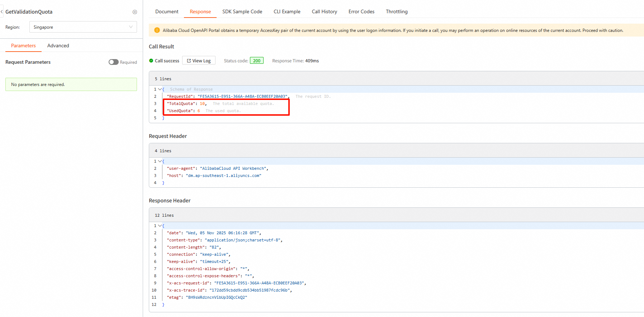Screen dimensions: 644x317
Task: Go to the CLI Example tab
Action: [287, 11]
